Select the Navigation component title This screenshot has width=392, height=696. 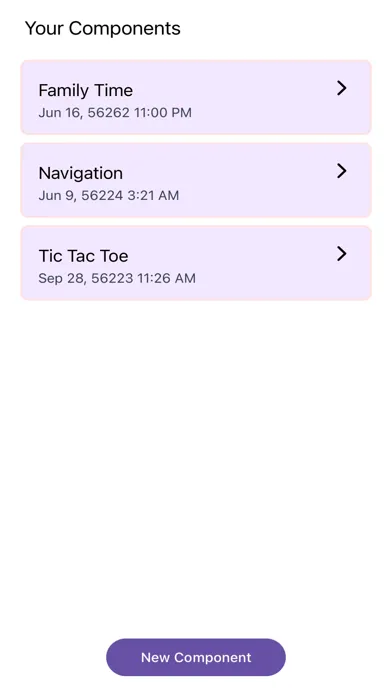click(x=81, y=173)
